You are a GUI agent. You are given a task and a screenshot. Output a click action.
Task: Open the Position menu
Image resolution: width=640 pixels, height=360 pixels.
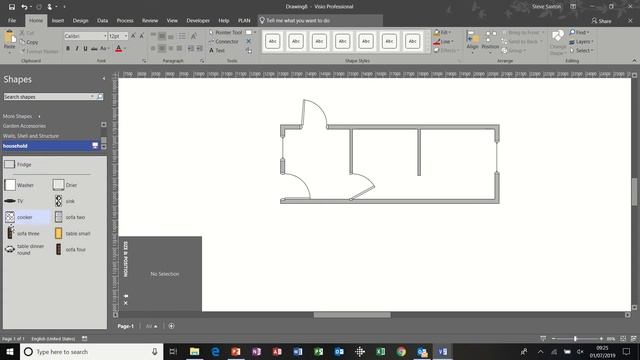point(490,42)
